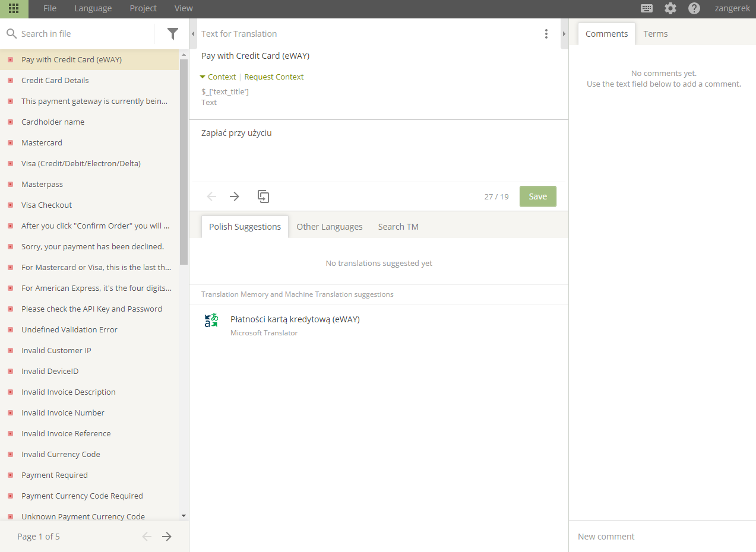The image size is (756, 552).
Task: Select string Visa (Credit/Debit/Electron/Delta)
Action: (x=89, y=163)
